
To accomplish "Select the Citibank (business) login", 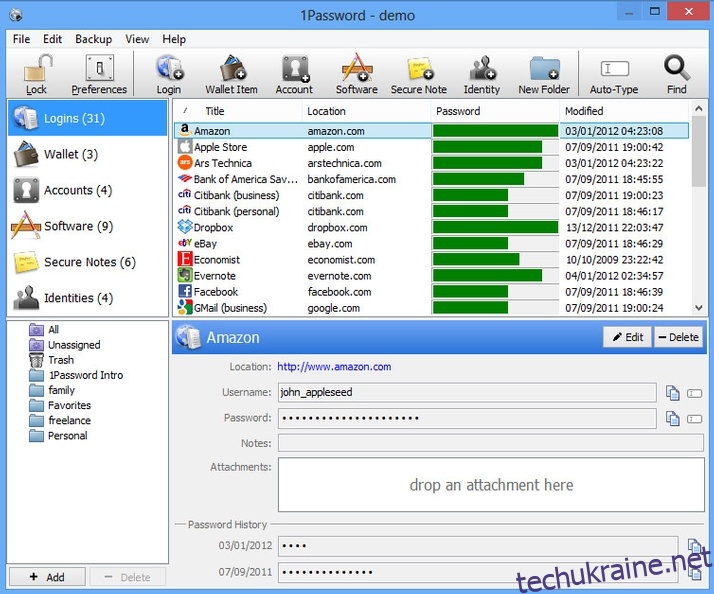I will click(431, 195).
